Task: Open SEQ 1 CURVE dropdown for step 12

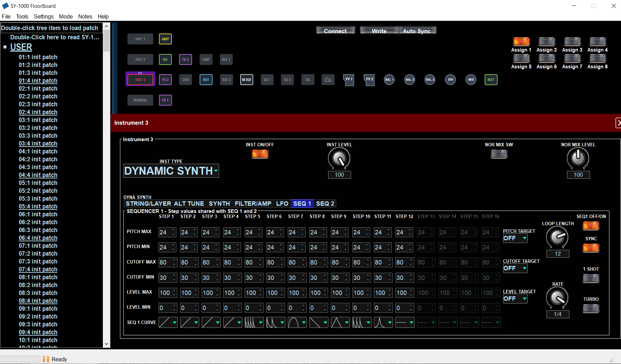Action: pyautogui.click(x=405, y=322)
